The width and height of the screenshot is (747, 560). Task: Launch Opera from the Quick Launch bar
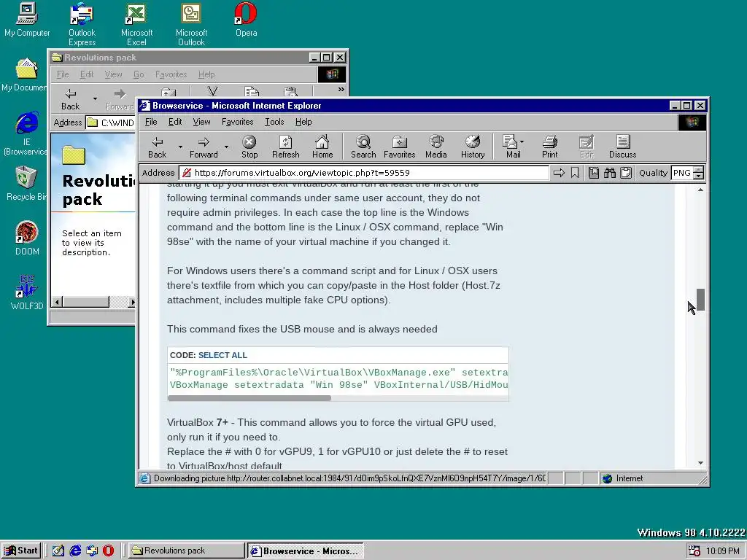109,551
